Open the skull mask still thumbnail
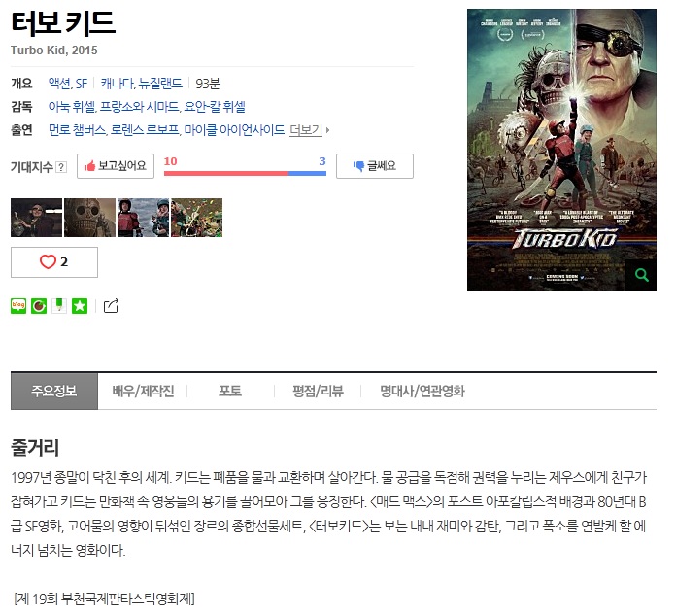 pos(89,218)
